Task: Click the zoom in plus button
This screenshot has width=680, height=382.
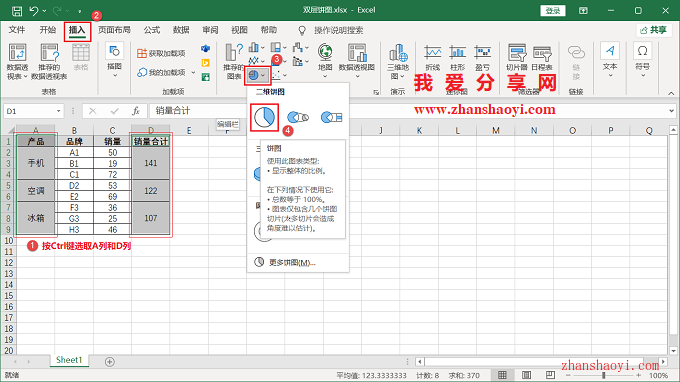Action: tap(638, 375)
